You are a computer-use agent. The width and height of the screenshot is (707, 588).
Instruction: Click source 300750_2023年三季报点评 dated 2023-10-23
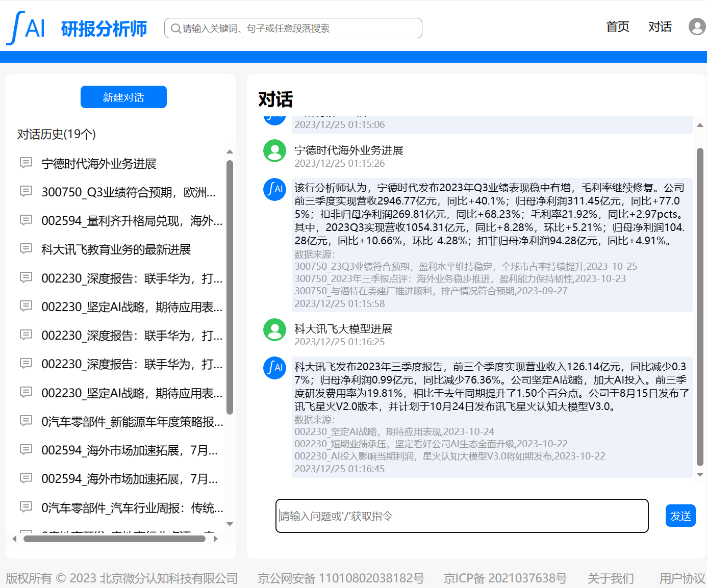[460, 278]
